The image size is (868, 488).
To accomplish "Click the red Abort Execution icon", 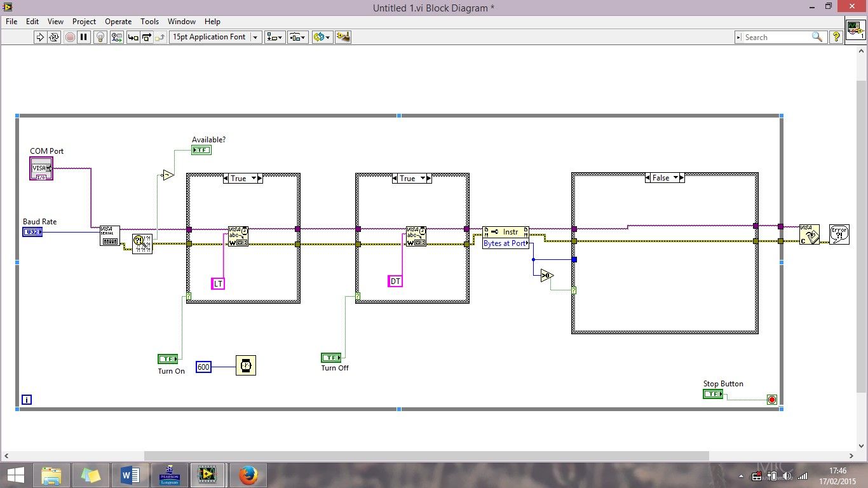I will tap(70, 37).
